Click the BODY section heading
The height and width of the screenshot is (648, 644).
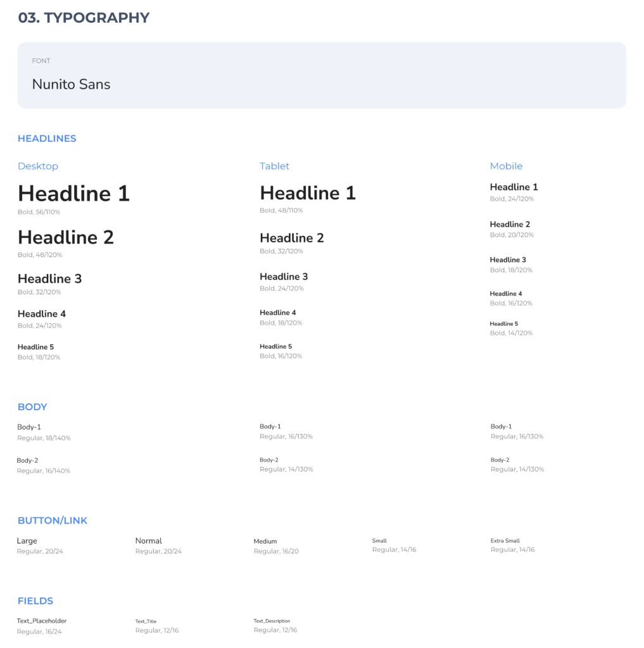[x=32, y=407]
